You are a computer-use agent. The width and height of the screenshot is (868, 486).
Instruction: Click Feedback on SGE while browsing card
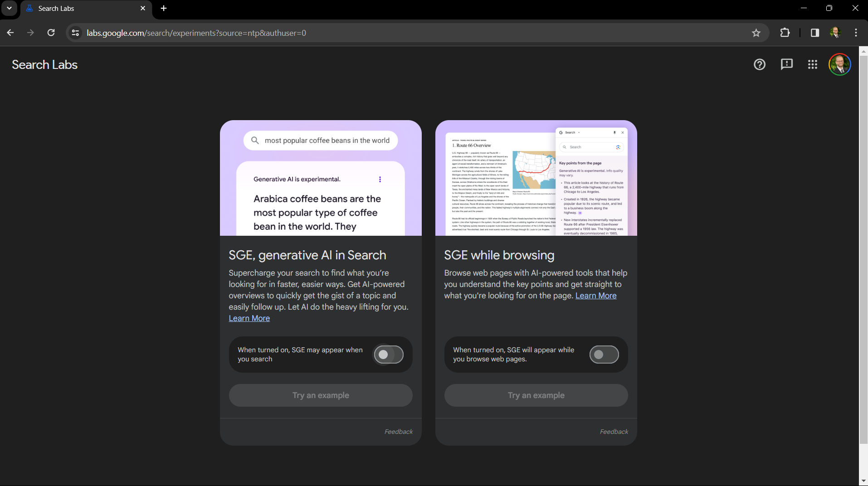coord(614,432)
